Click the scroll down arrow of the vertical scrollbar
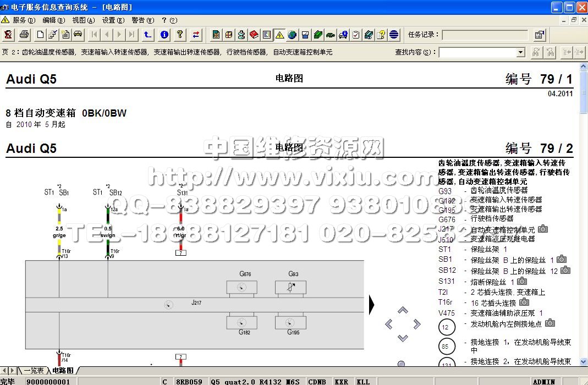The image size is (588, 385). (583, 361)
